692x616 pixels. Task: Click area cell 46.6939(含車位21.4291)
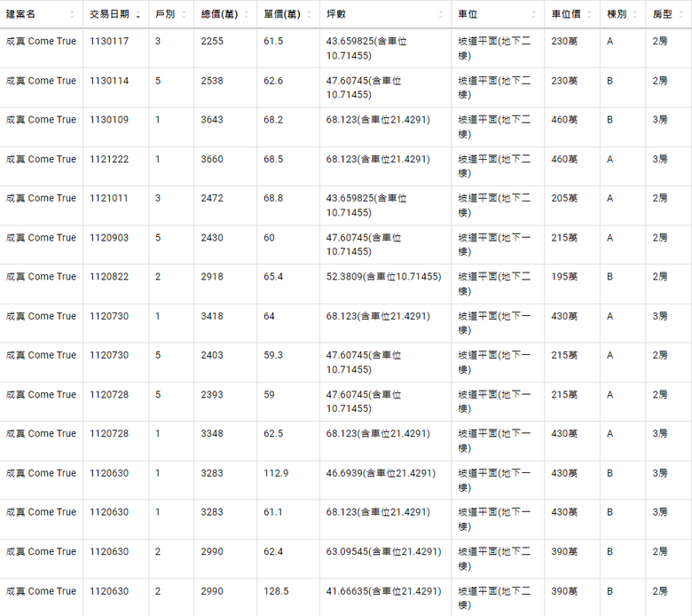pyautogui.click(x=381, y=473)
